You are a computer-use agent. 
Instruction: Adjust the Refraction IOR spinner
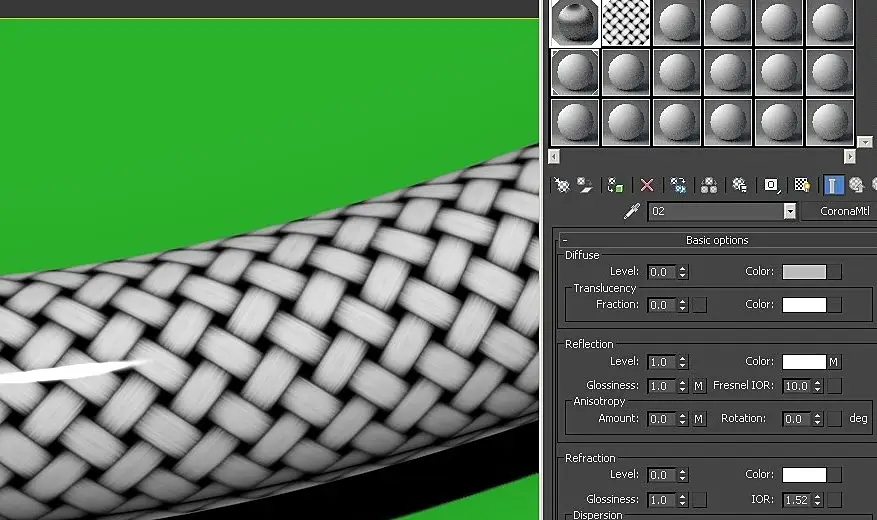point(818,500)
